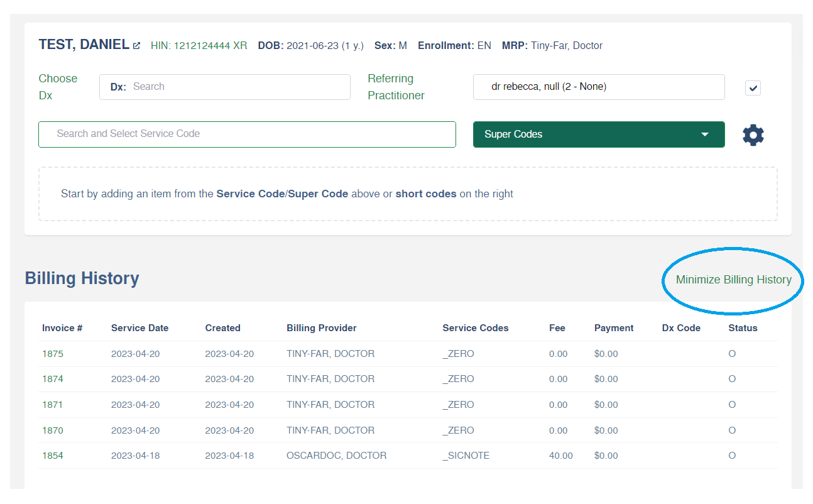
Task: Open invoice 1874
Action: [x=53, y=379]
